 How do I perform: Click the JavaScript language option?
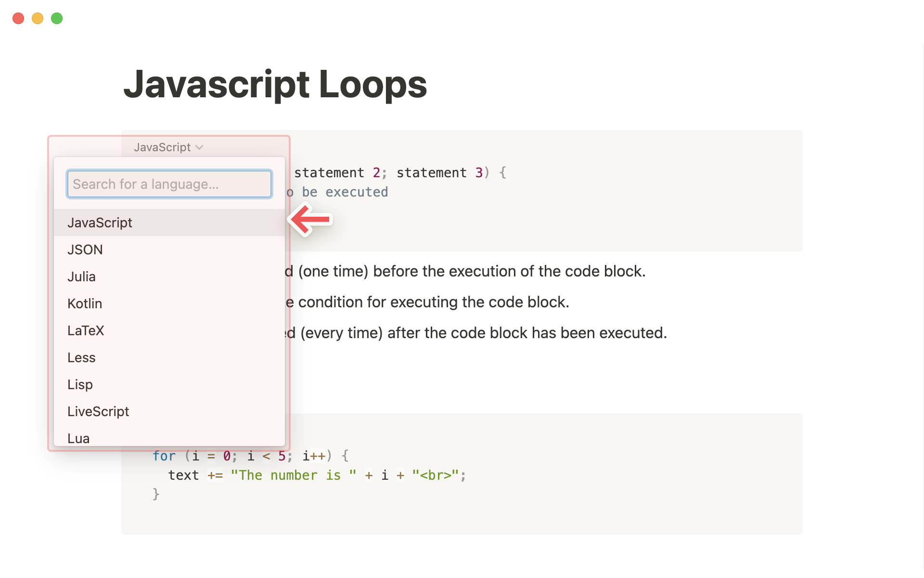[x=168, y=223]
